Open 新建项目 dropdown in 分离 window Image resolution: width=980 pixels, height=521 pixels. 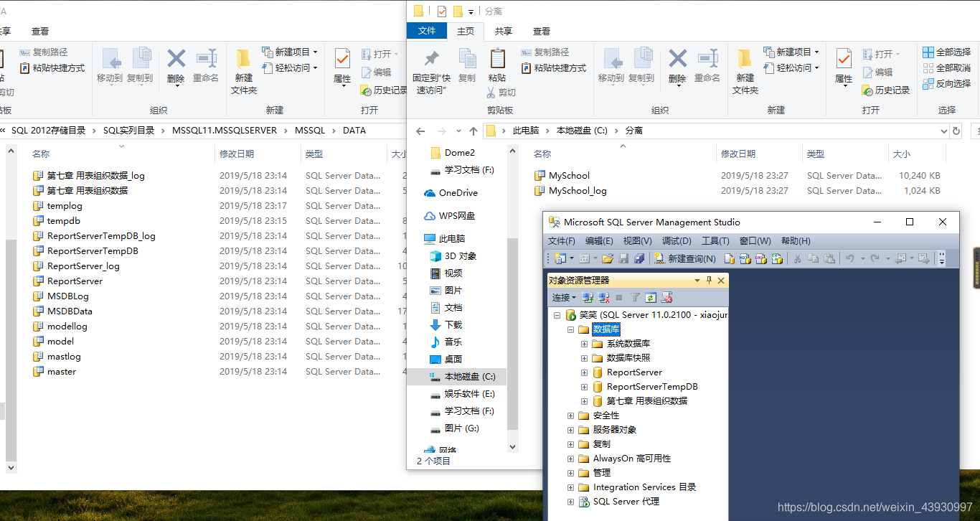(791, 52)
